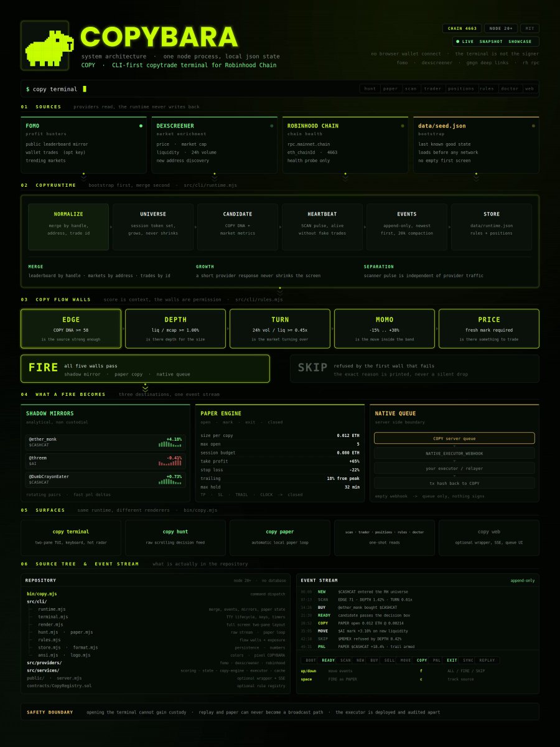Viewport: 560px width, 747px height.
Task: Click the FOMO source status dot
Action: 141,126
